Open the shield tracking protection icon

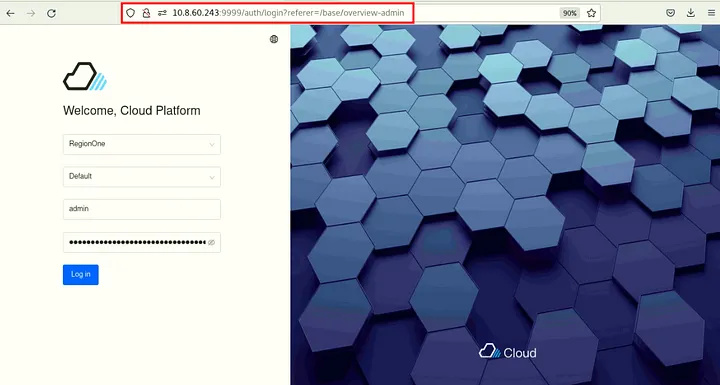tap(130, 13)
